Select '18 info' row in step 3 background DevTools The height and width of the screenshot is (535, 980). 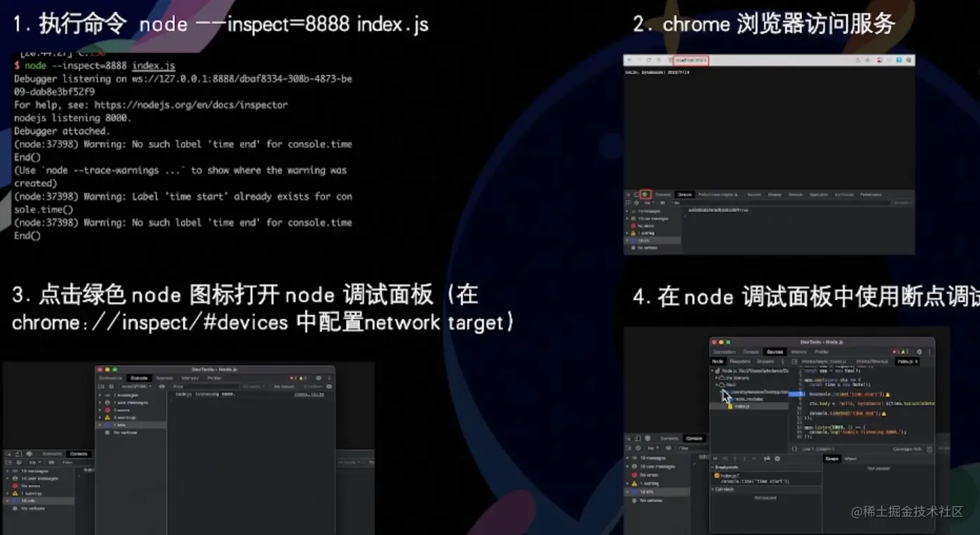pos(39,501)
